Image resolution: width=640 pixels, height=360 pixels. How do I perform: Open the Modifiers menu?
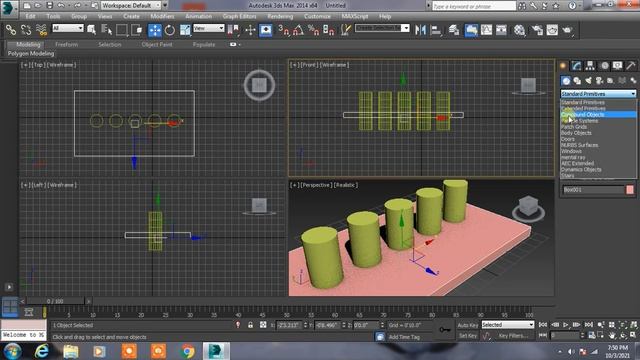pyautogui.click(x=162, y=16)
